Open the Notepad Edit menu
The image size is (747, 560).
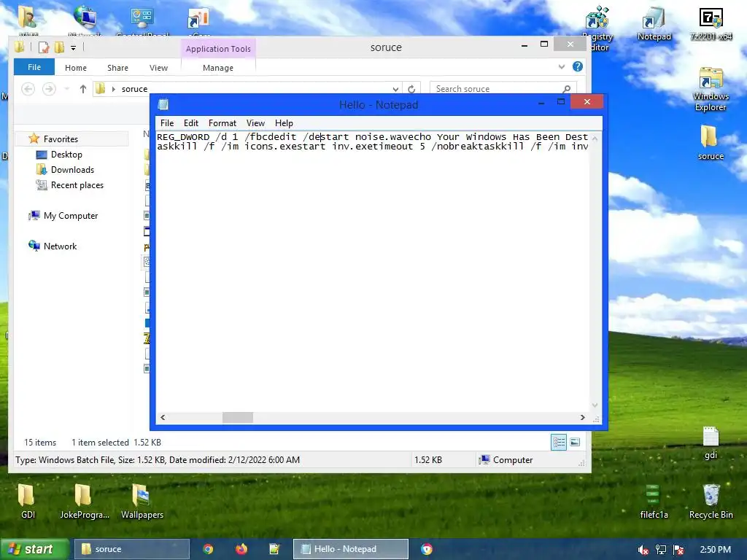tap(191, 123)
